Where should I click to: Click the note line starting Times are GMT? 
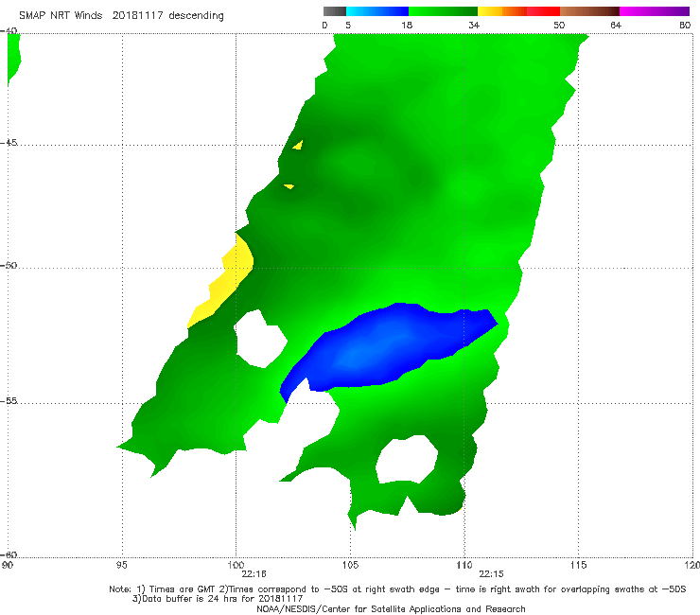click(x=397, y=589)
